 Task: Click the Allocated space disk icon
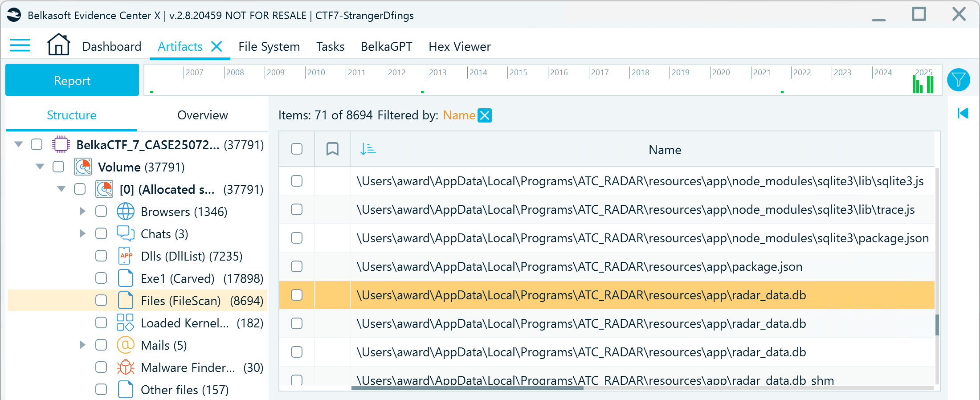104,189
